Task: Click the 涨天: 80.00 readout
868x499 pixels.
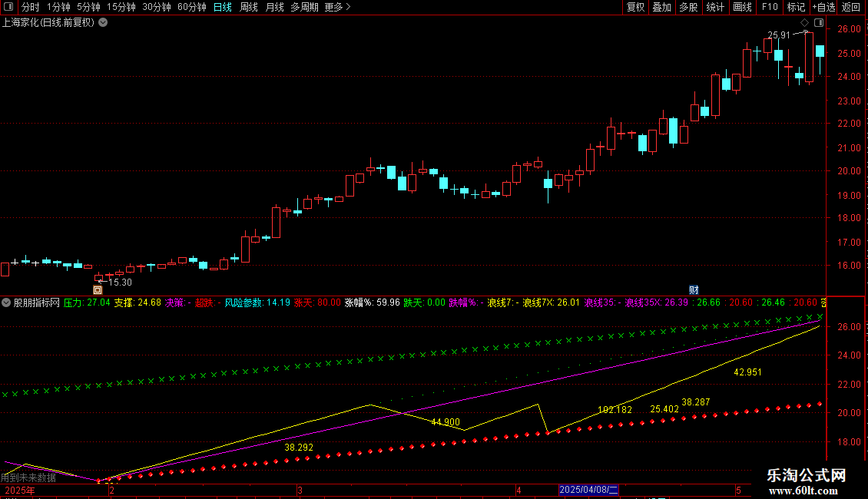Action: point(317,302)
